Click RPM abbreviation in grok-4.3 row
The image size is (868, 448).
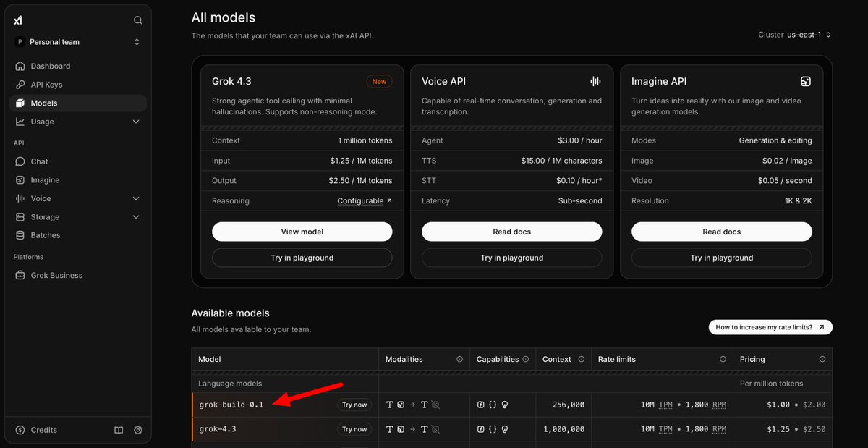[719, 430]
